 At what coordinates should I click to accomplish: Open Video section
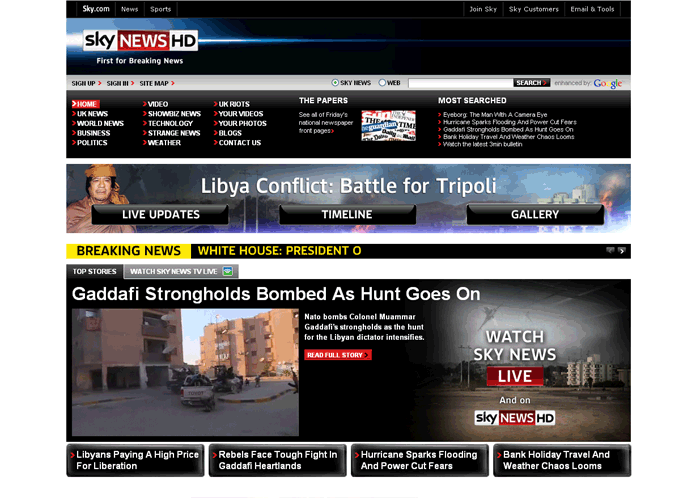pos(155,104)
